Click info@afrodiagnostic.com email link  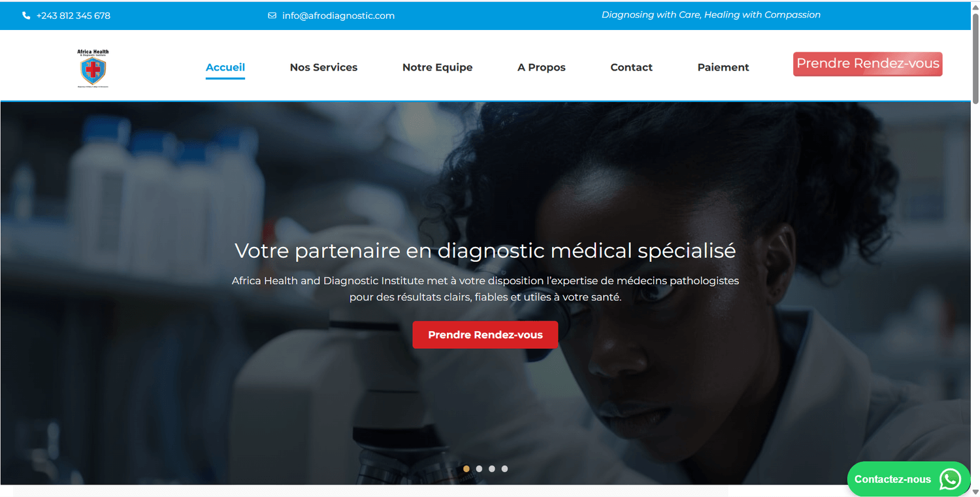tap(338, 16)
